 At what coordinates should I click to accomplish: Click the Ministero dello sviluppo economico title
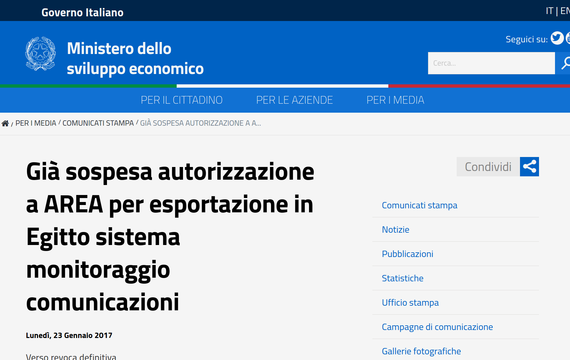[135, 59]
